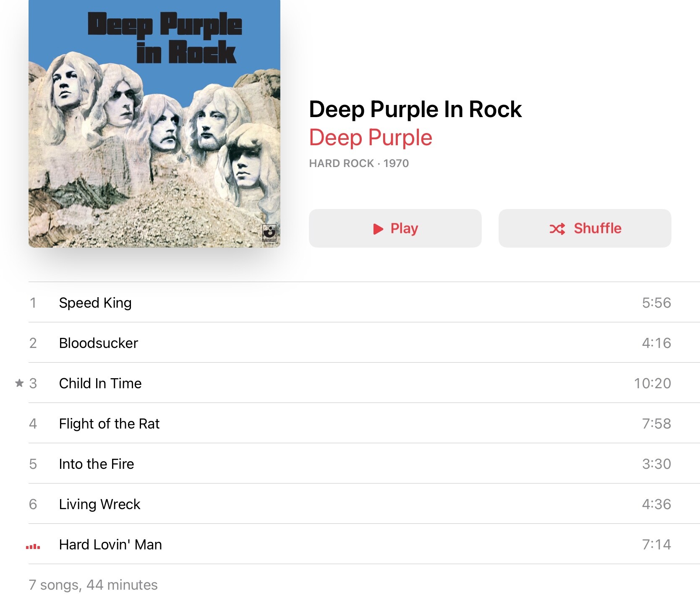Click the 10:20 duration of track three
The image size is (700, 596).
pos(653,383)
